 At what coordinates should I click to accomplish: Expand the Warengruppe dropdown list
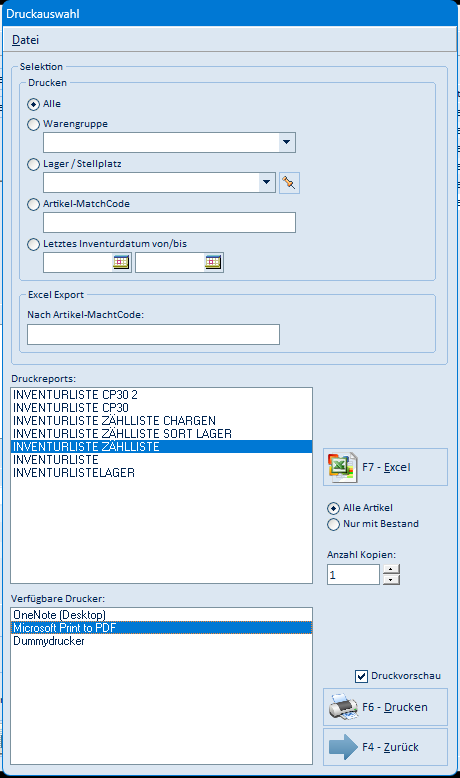(x=286, y=142)
